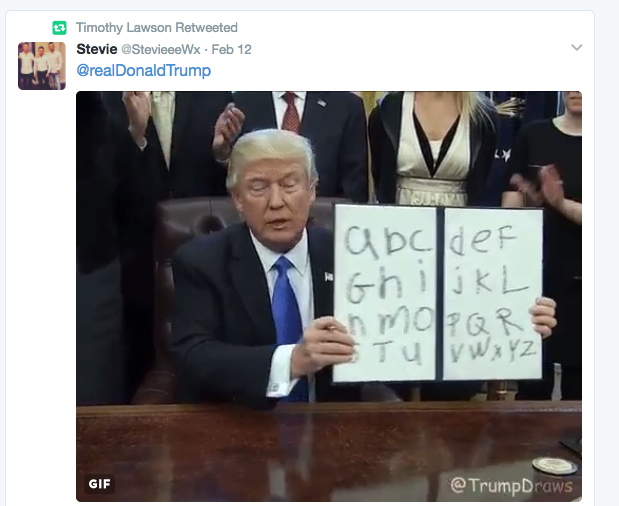The image size is (619, 506).
Task: Click the Stevie display name
Action: 97,49
